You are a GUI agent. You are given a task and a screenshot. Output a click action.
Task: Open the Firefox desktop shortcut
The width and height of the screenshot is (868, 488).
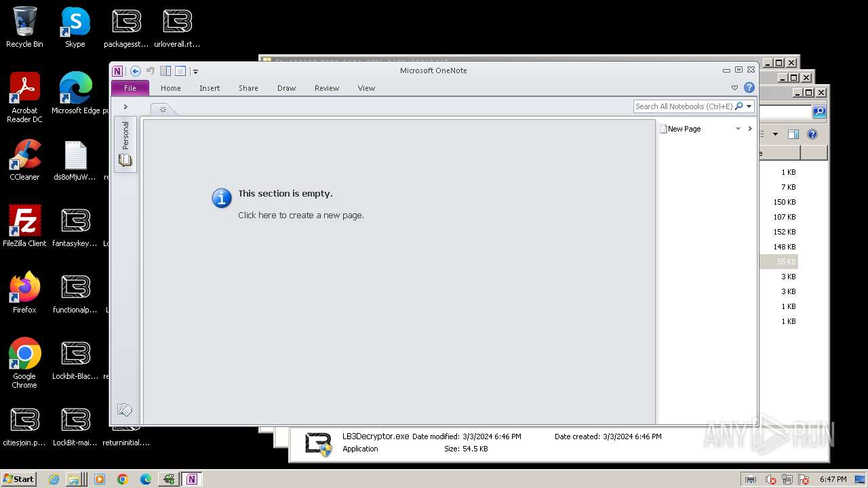[x=24, y=293]
